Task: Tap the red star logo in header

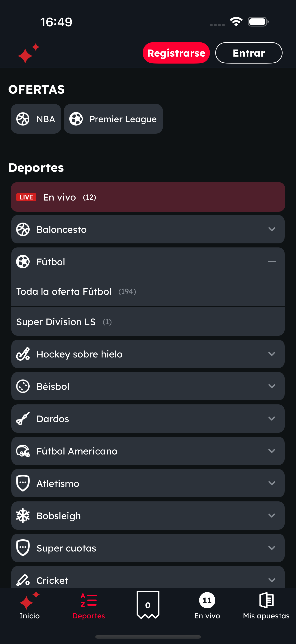Action: (x=28, y=53)
